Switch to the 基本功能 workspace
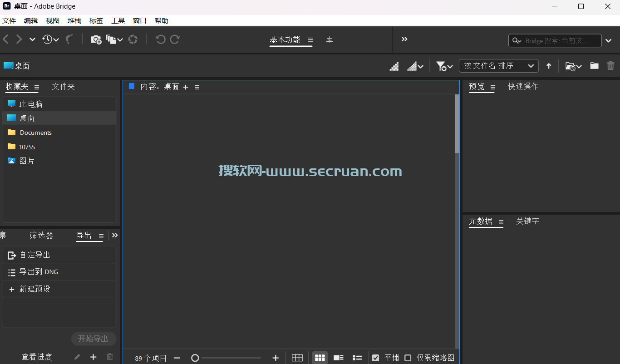 pos(285,40)
